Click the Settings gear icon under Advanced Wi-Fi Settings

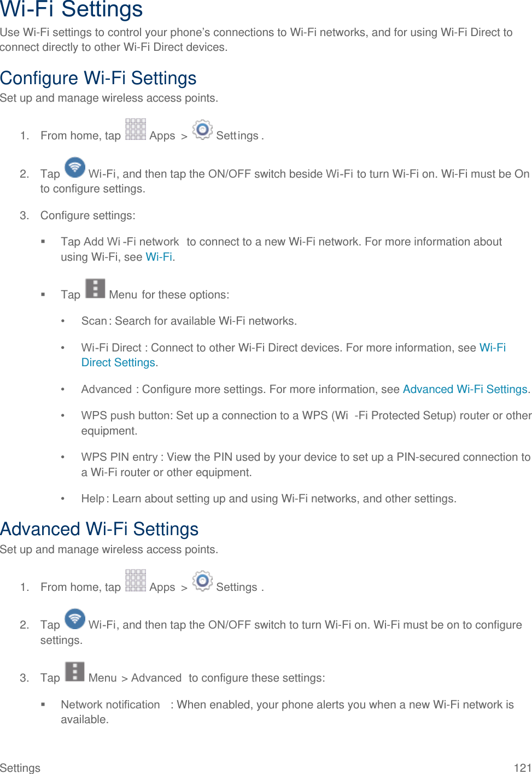point(202,580)
